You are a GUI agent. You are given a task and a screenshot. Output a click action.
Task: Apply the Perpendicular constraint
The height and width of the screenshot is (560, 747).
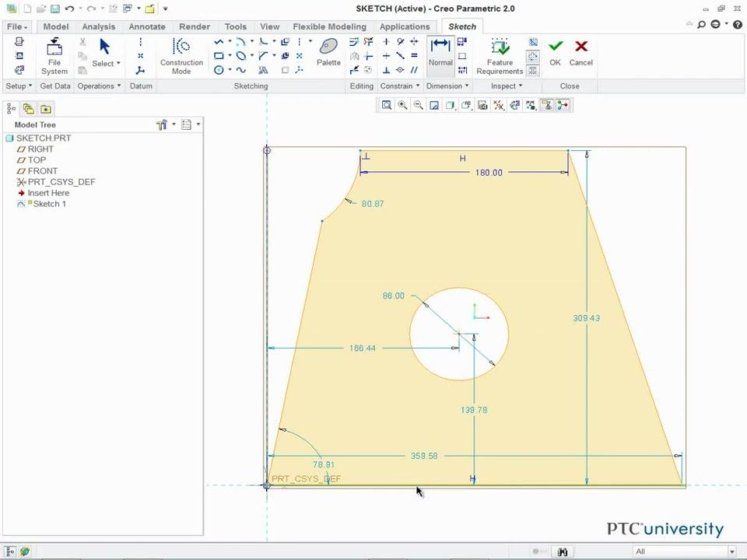386,70
